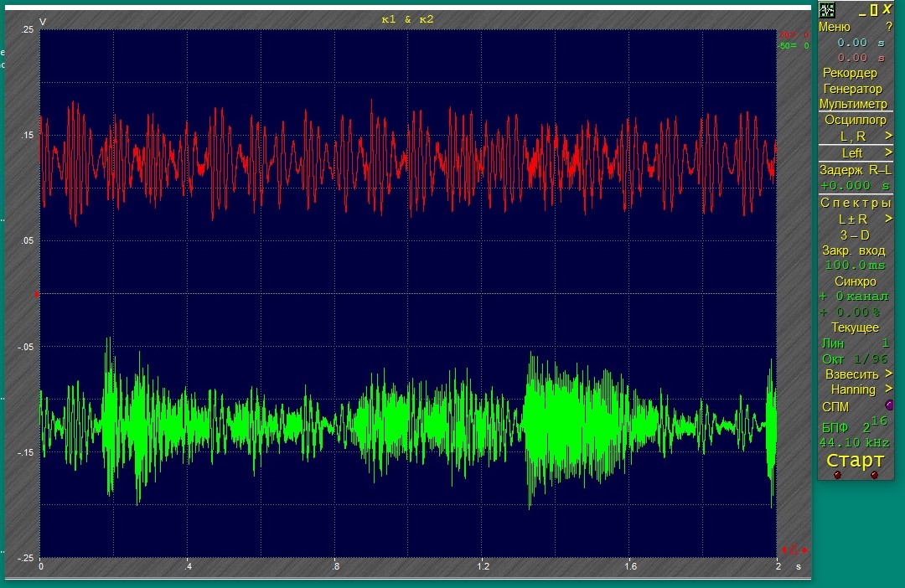Open the Генератор module
Viewport: 905px width, 588px height.
(852, 89)
